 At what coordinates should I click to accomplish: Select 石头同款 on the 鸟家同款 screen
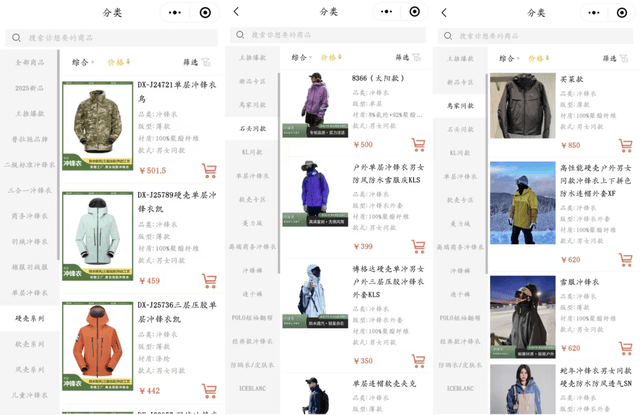click(460, 129)
